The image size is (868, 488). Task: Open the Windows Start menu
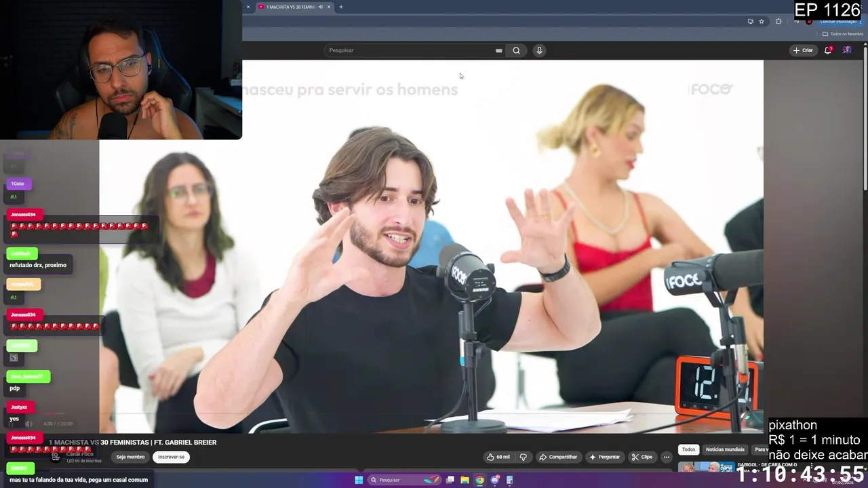[359, 480]
